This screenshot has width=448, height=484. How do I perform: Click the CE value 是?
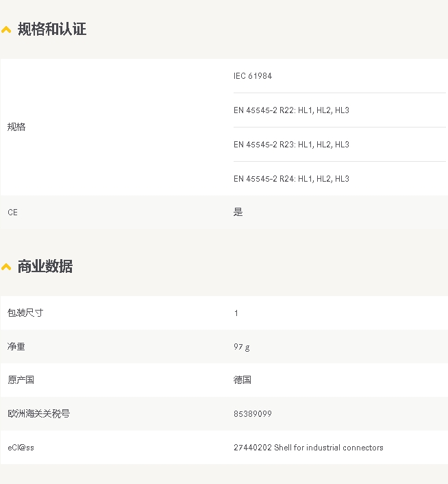click(x=238, y=213)
